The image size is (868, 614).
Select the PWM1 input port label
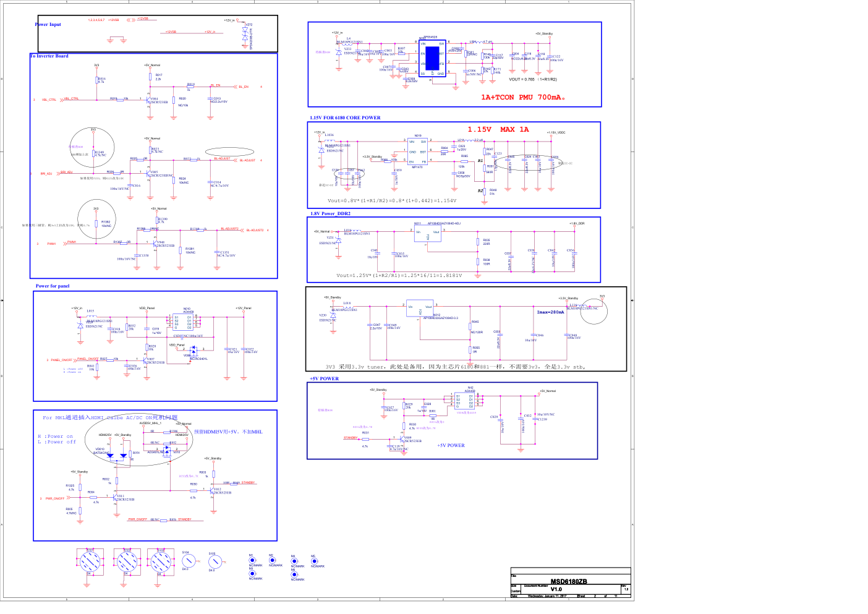[x=51, y=244]
